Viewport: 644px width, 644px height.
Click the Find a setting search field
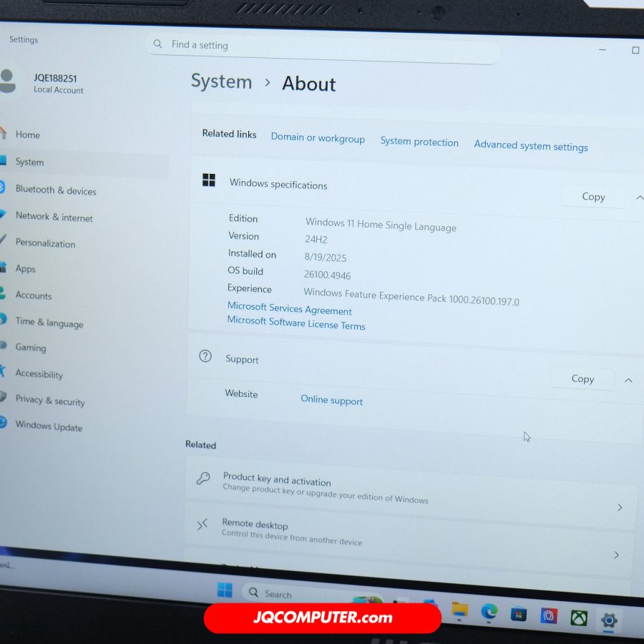tap(323, 49)
